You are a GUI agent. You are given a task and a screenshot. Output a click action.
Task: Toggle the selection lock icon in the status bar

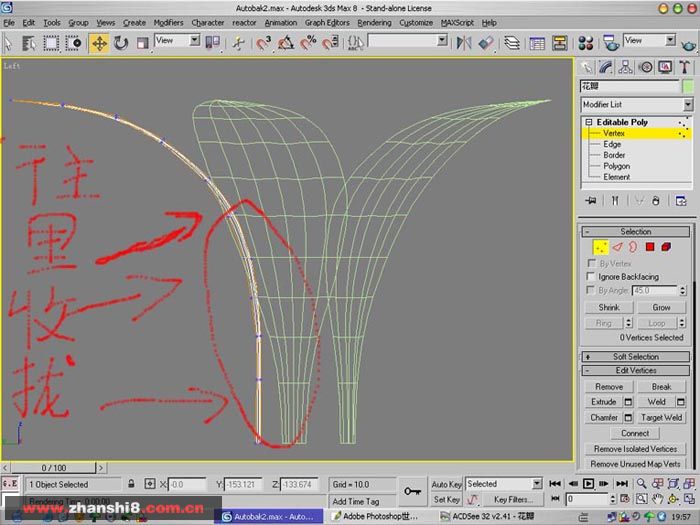[132, 484]
